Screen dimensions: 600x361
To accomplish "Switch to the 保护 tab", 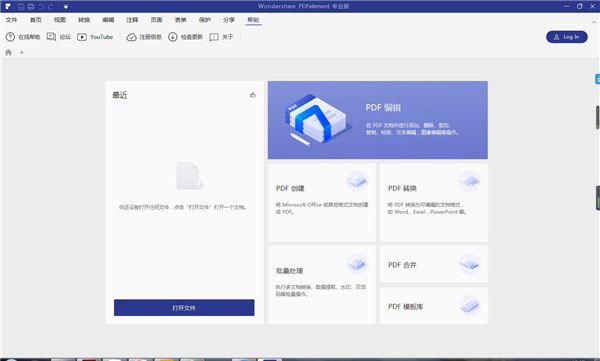I will pyautogui.click(x=205, y=20).
